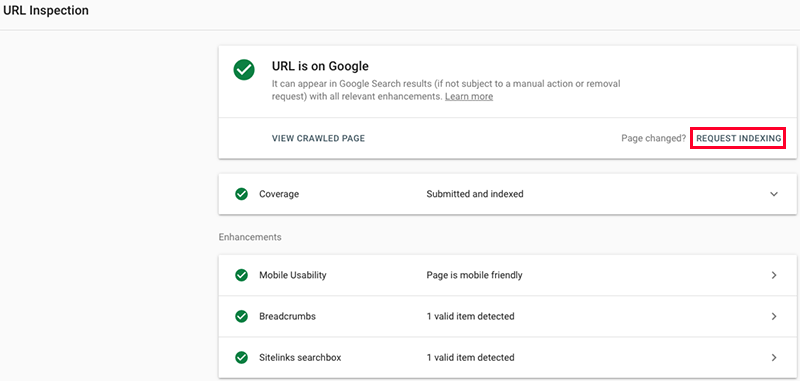This screenshot has width=800, height=381.
Task: Click the 'Page changed?' text
Action: [654, 138]
